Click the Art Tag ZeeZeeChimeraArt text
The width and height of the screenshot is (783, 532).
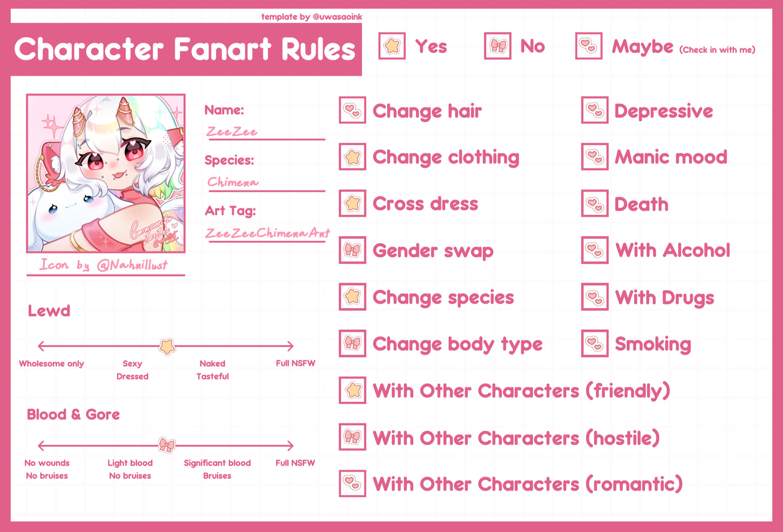click(267, 233)
